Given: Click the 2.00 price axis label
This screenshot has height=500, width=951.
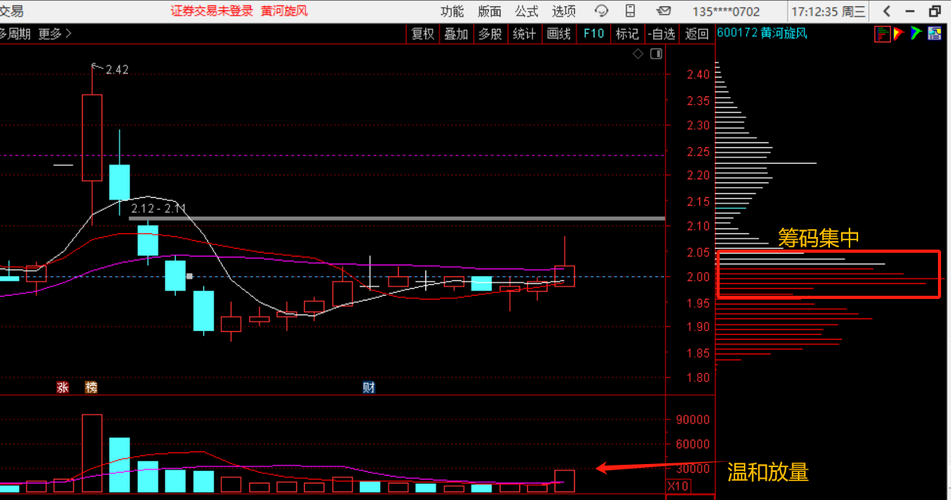Looking at the screenshot, I should pyautogui.click(x=698, y=277).
